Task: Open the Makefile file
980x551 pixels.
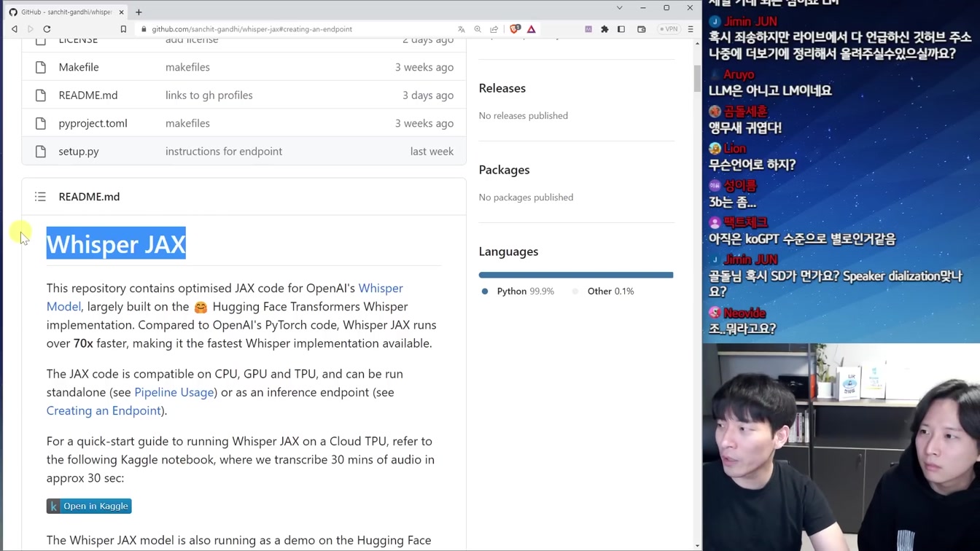Action: pyautogui.click(x=79, y=67)
